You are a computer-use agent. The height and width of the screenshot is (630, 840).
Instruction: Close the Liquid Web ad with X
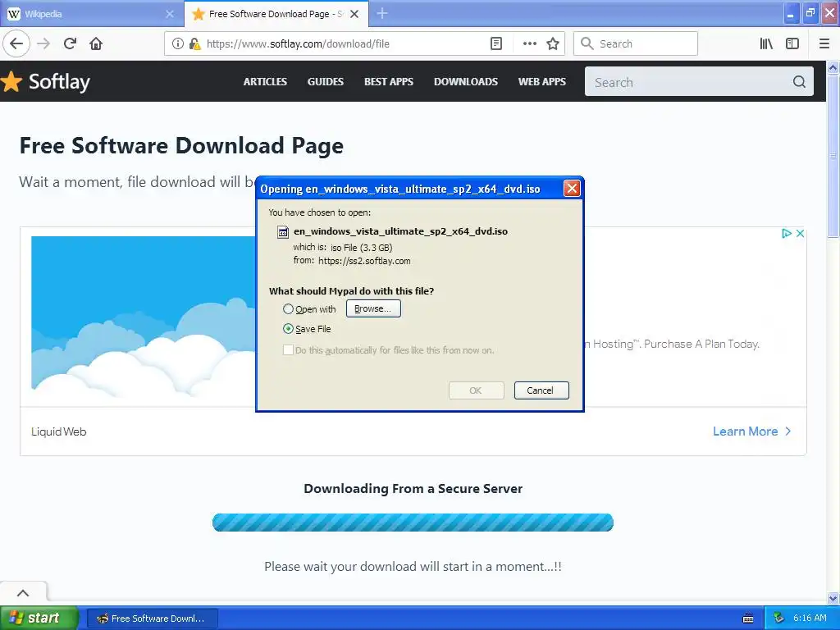pos(800,233)
